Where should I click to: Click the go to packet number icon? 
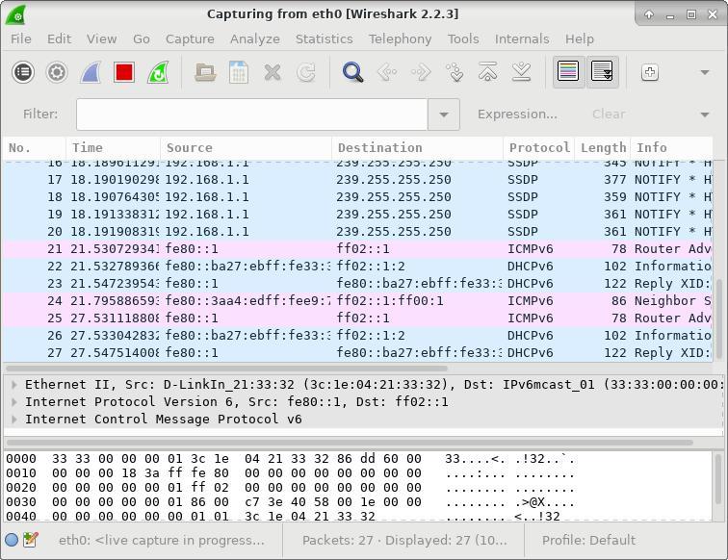(455, 72)
